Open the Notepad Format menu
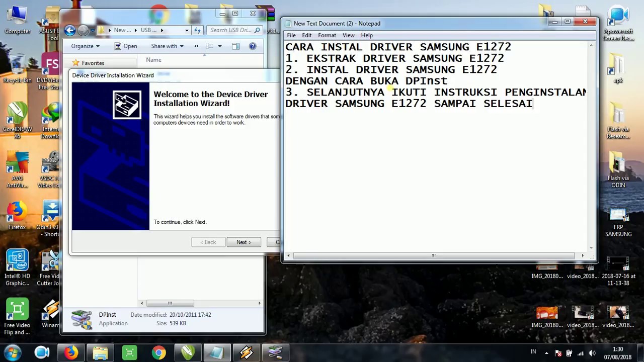 point(327,35)
